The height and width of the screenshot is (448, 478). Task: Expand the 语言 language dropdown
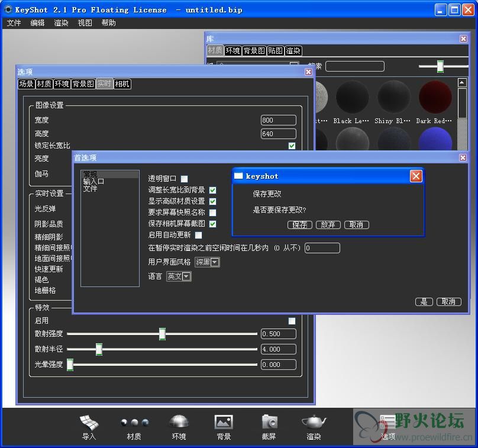pos(179,276)
